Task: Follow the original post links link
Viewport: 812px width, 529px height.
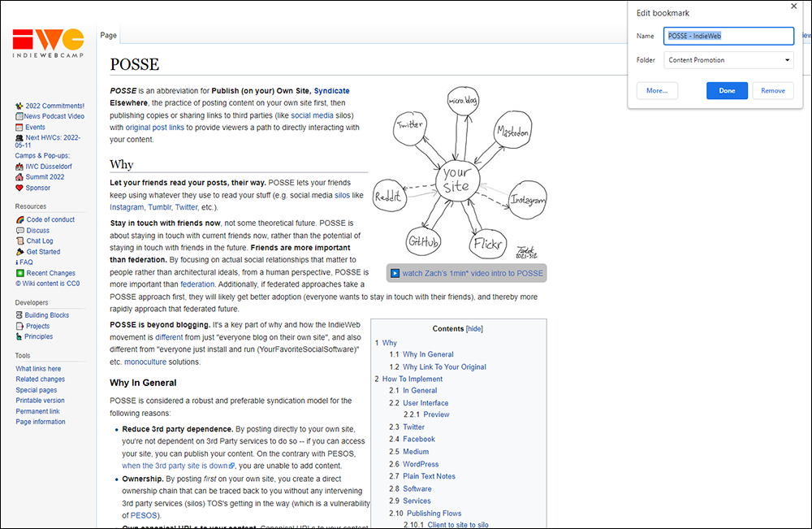Action: (154, 128)
